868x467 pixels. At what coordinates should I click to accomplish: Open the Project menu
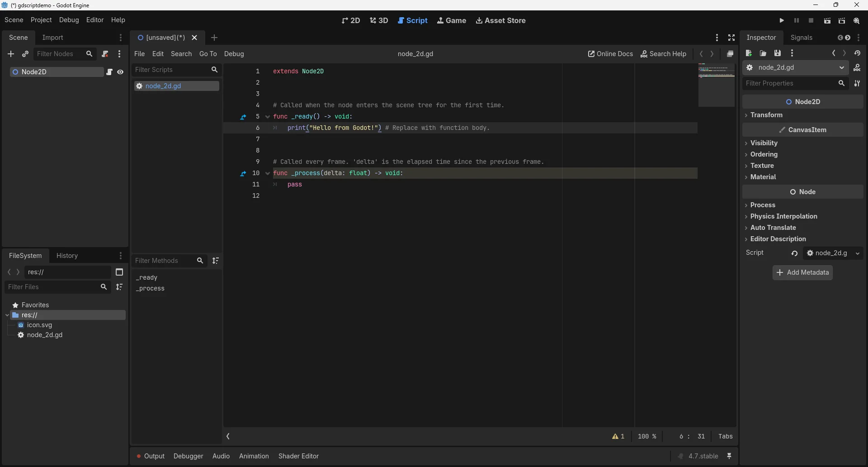pyautogui.click(x=41, y=20)
